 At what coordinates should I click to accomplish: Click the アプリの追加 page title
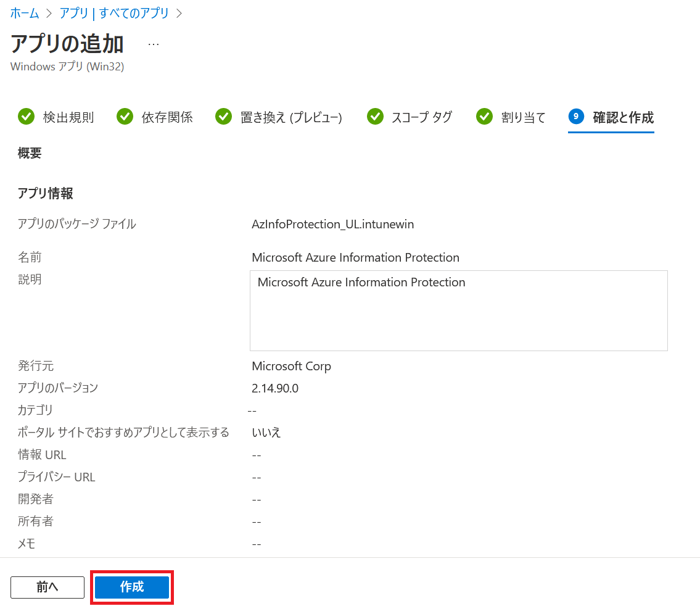(x=67, y=44)
